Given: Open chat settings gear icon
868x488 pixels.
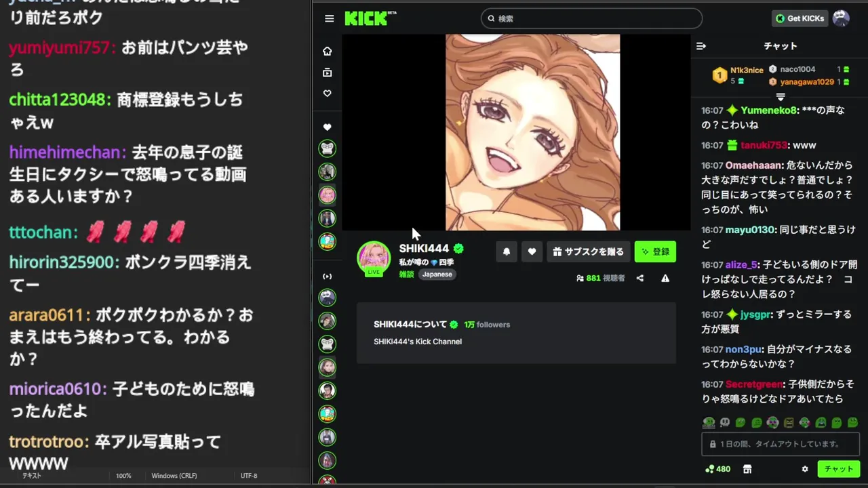Looking at the screenshot, I should [x=805, y=469].
